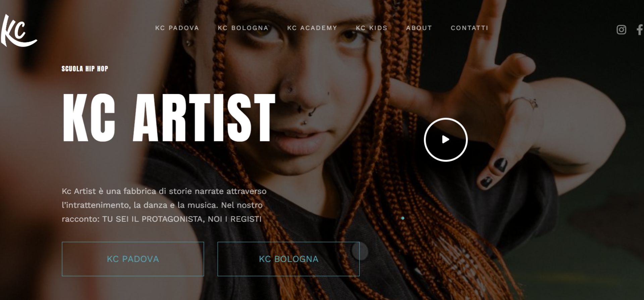Click the large KC ARTIST headline
644x300 pixels.
click(x=169, y=117)
